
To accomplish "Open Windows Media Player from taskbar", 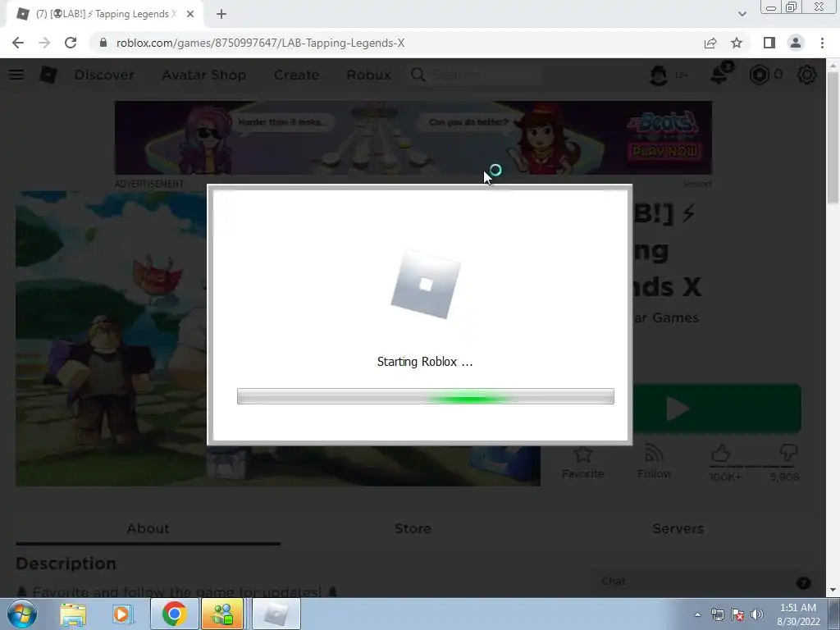I will [122, 614].
